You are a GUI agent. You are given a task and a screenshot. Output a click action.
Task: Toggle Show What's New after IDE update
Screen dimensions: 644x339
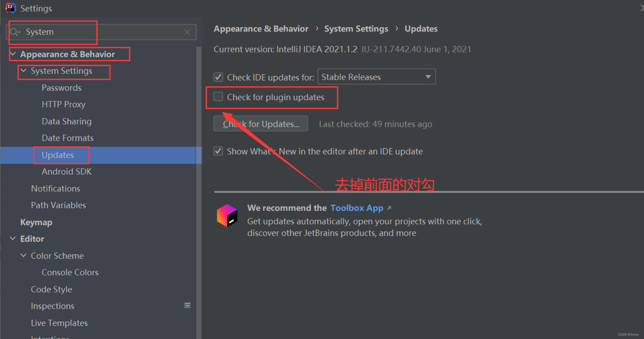point(218,151)
